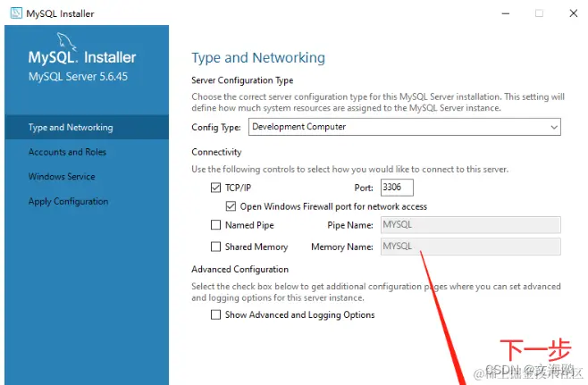Click the Pipe Name: label
The height and width of the screenshot is (385, 588).
[x=350, y=225]
